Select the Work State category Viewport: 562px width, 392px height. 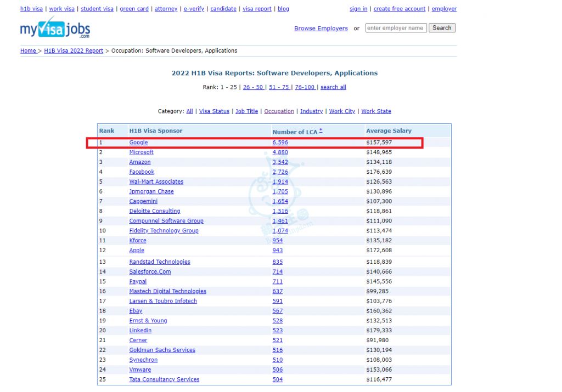tap(376, 111)
